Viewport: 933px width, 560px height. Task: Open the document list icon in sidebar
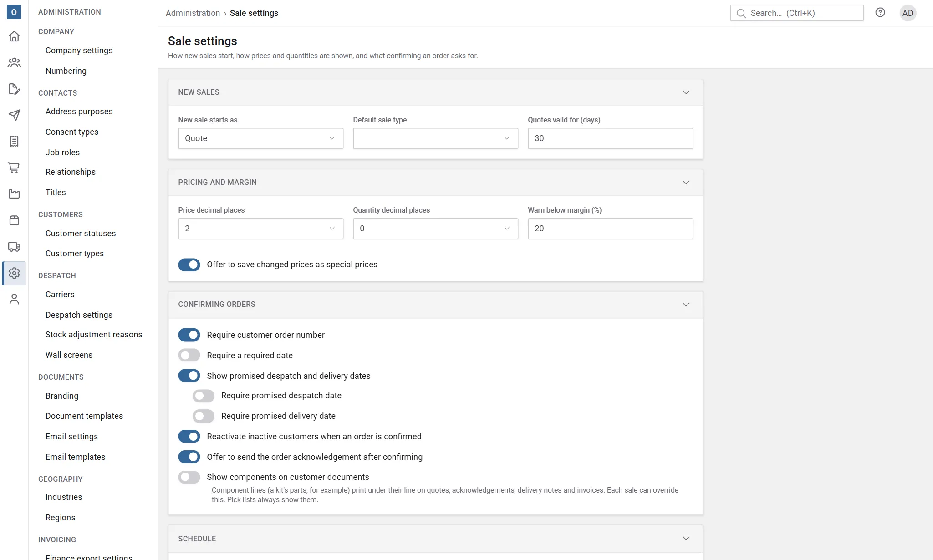(14, 142)
